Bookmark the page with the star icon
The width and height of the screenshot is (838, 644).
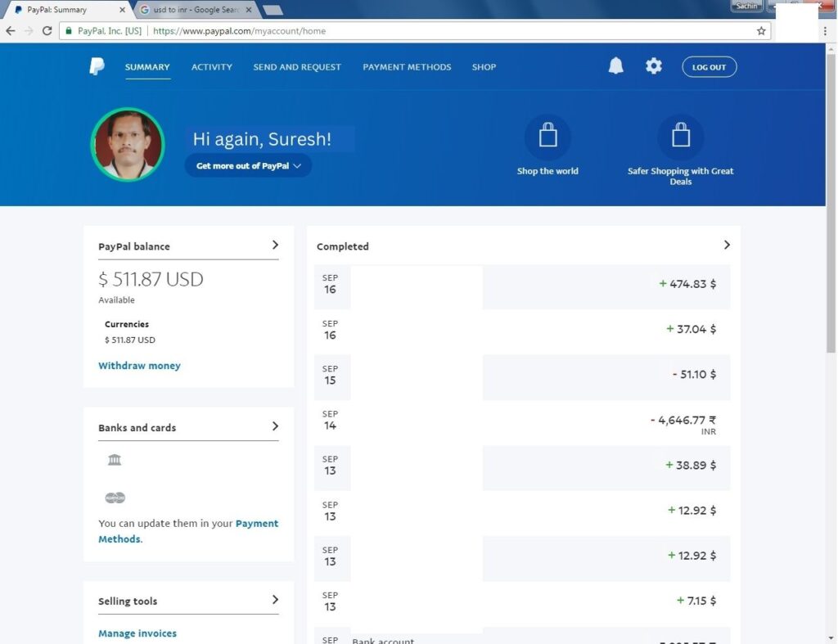coord(761,31)
